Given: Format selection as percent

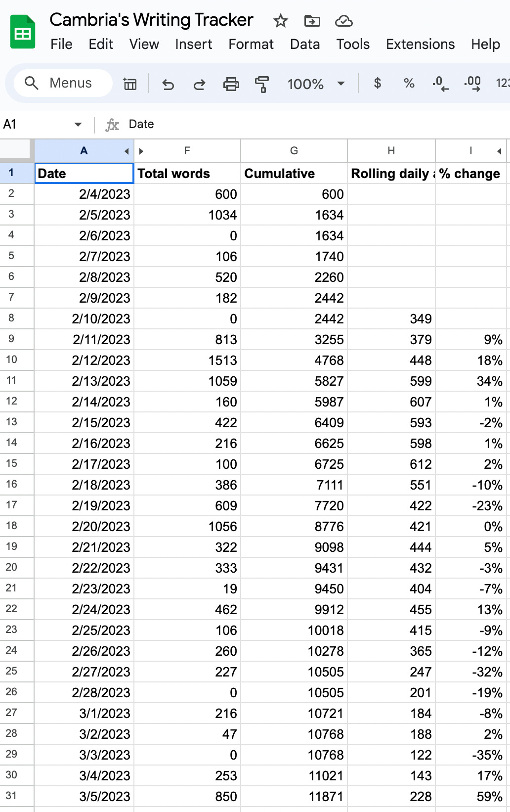Looking at the screenshot, I should pos(409,83).
